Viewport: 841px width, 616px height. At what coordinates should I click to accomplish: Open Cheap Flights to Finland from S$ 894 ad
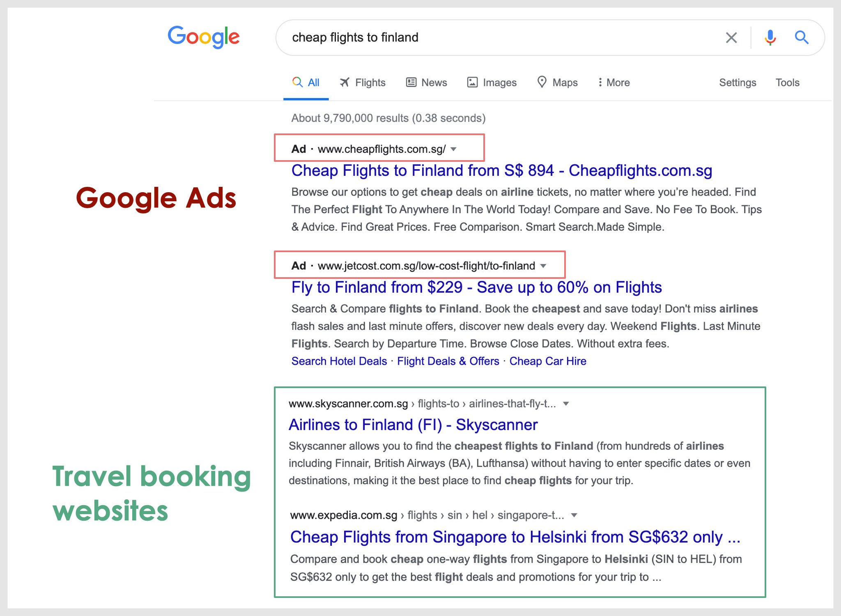502,170
